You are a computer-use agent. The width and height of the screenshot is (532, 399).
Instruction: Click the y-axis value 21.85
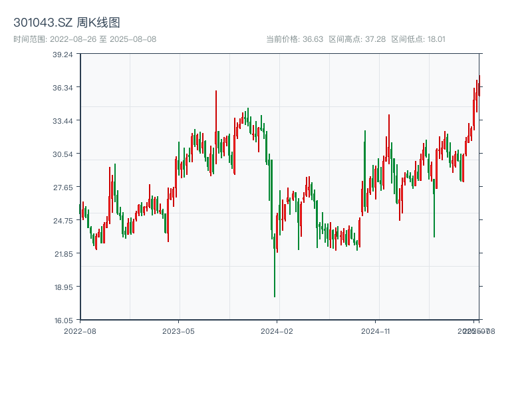coord(63,254)
